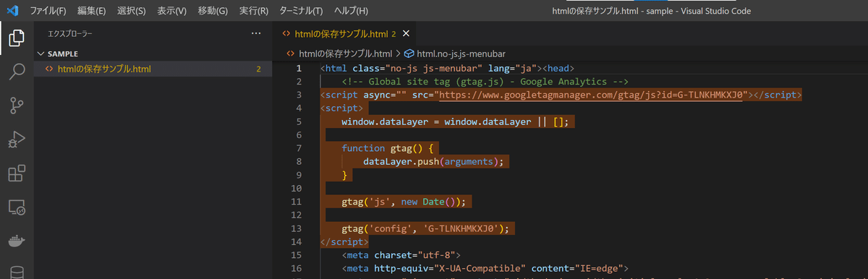Click line number 7 in gutter

(x=297, y=149)
